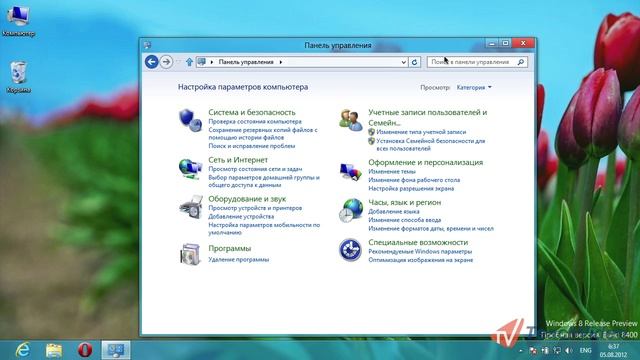Click Изменение фона рабочего стола link
Screen dimensions: 640x360
click(414, 180)
